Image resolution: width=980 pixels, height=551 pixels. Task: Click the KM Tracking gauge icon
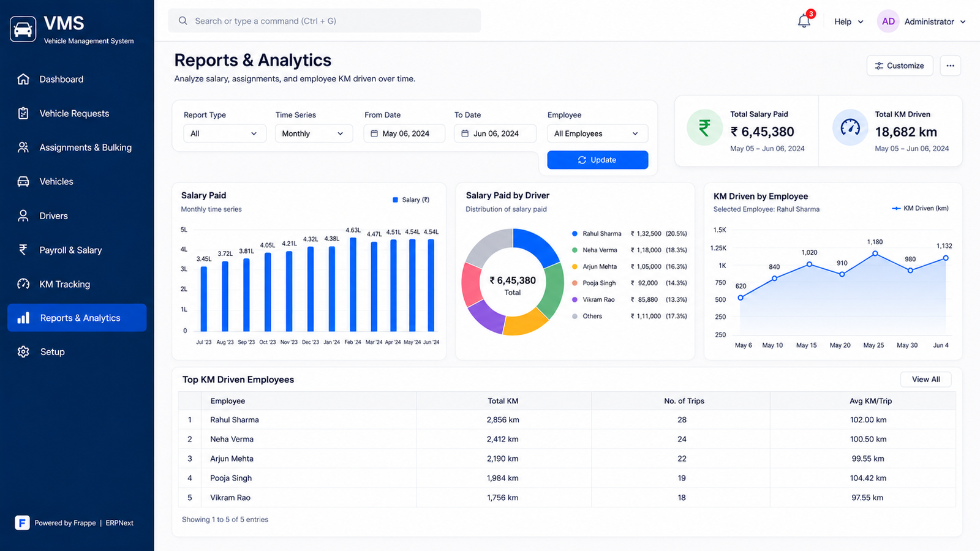[23, 284]
